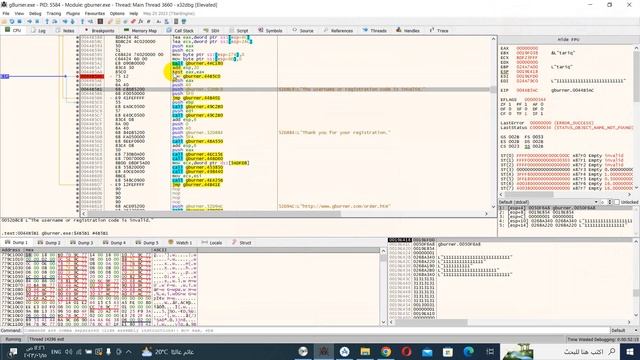Toggle the red breakpoint address in the disassembly

(x=92, y=76)
